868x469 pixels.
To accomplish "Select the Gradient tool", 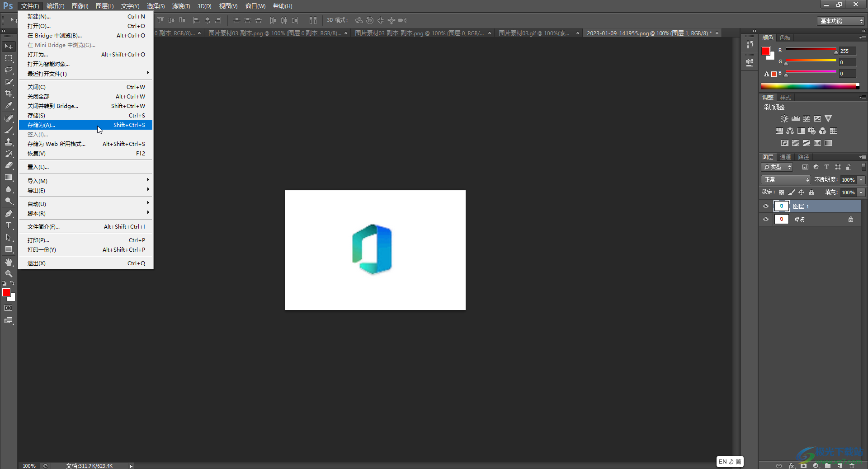I will 9,177.
